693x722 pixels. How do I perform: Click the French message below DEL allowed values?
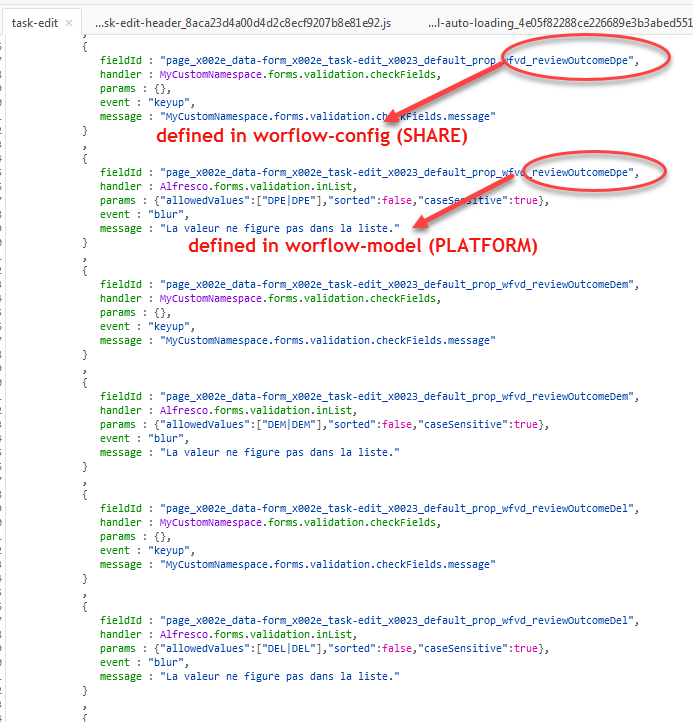(280, 676)
